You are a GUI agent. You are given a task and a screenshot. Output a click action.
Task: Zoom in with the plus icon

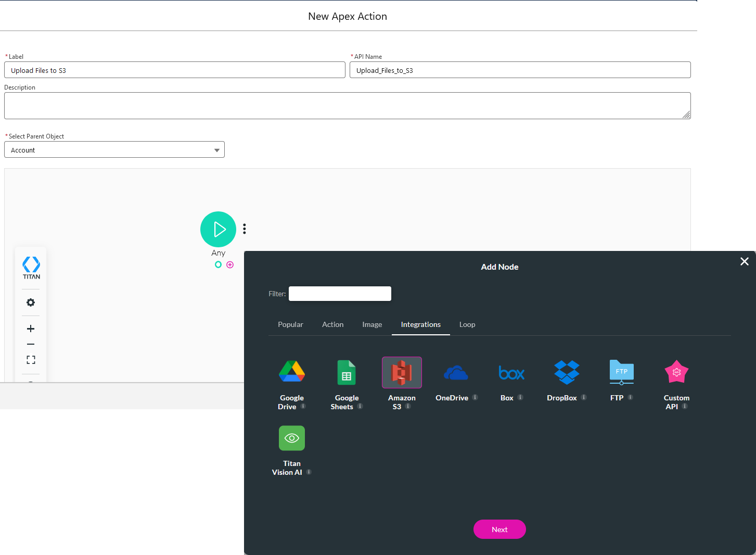tap(31, 329)
